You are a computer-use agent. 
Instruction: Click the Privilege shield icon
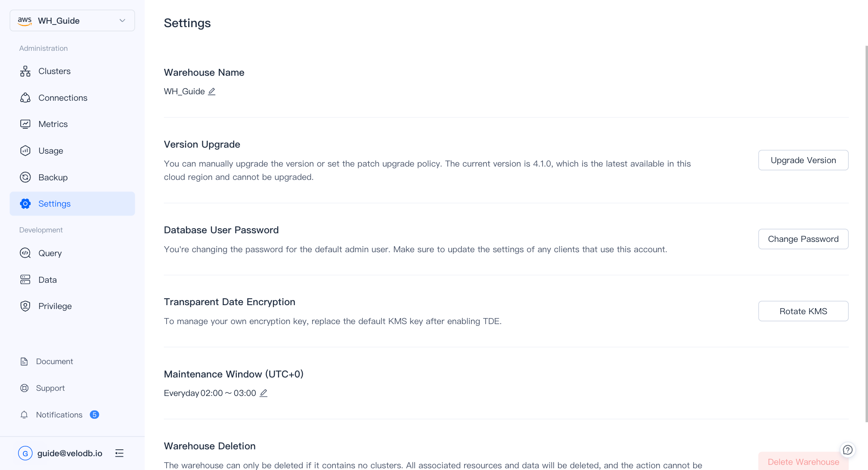[25, 306]
